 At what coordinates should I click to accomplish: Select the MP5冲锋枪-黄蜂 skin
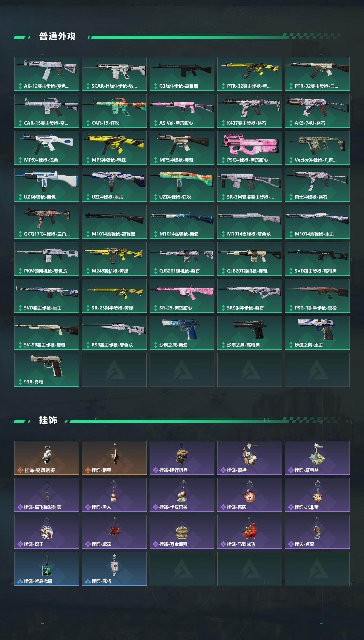[114, 148]
